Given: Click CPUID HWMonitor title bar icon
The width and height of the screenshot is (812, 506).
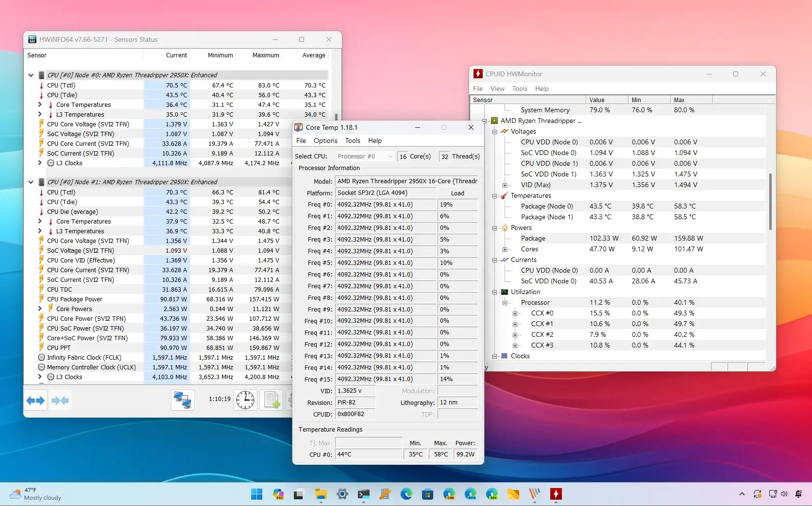Looking at the screenshot, I should pos(478,74).
